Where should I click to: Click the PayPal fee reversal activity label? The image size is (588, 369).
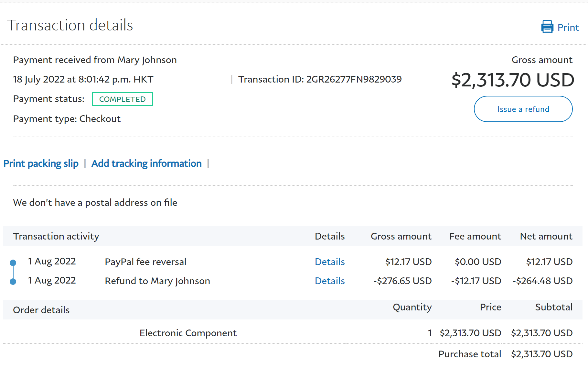(145, 262)
